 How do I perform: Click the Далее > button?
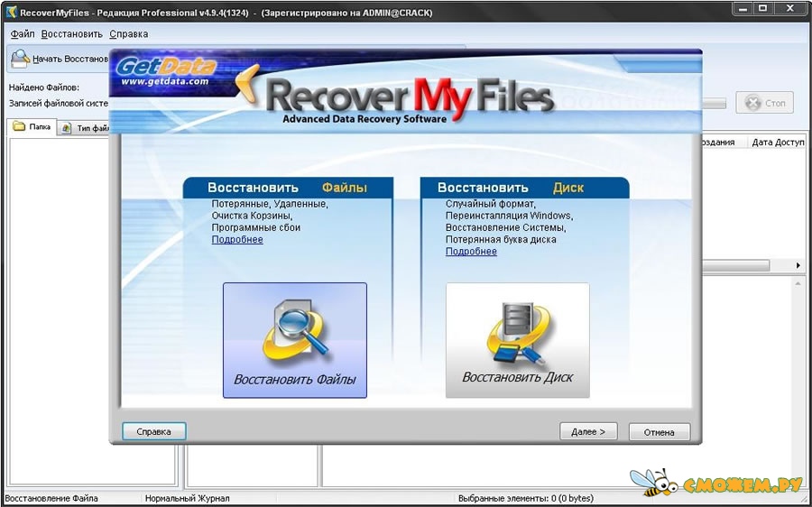pos(588,431)
